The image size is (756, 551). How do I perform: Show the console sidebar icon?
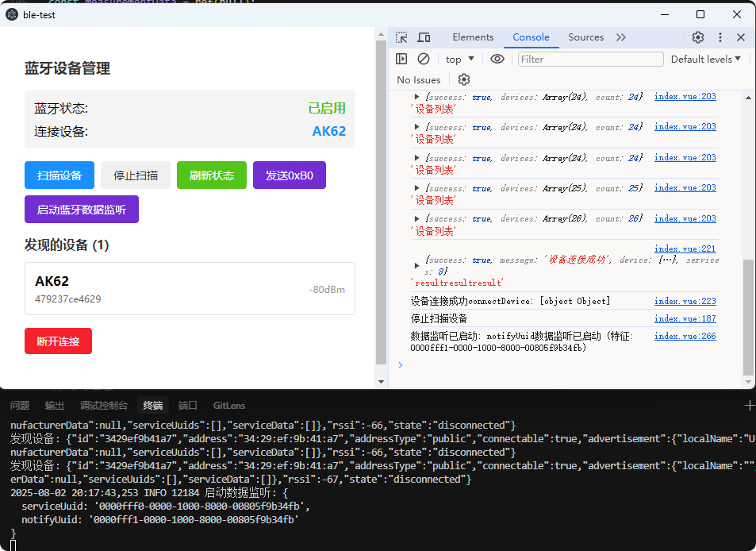click(x=401, y=59)
